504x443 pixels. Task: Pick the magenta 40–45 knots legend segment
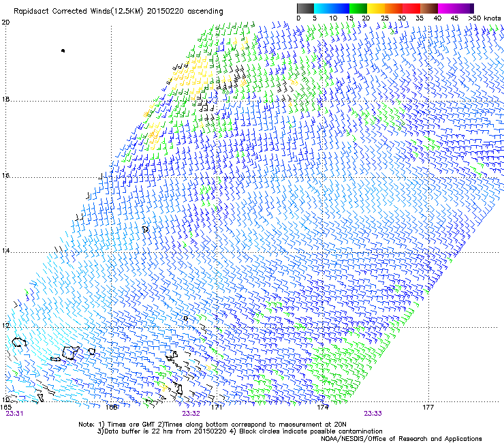pyautogui.click(x=447, y=8)
